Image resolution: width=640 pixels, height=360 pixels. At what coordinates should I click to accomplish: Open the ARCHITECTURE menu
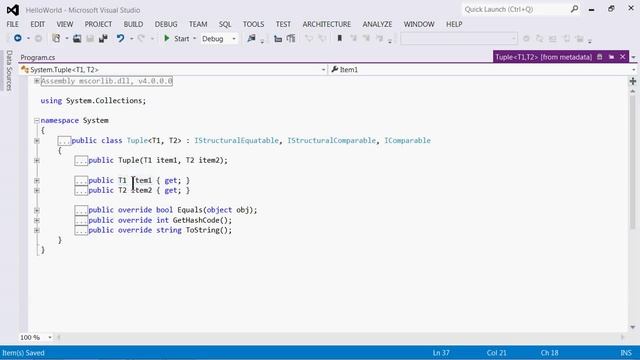(x=327, y=24)
